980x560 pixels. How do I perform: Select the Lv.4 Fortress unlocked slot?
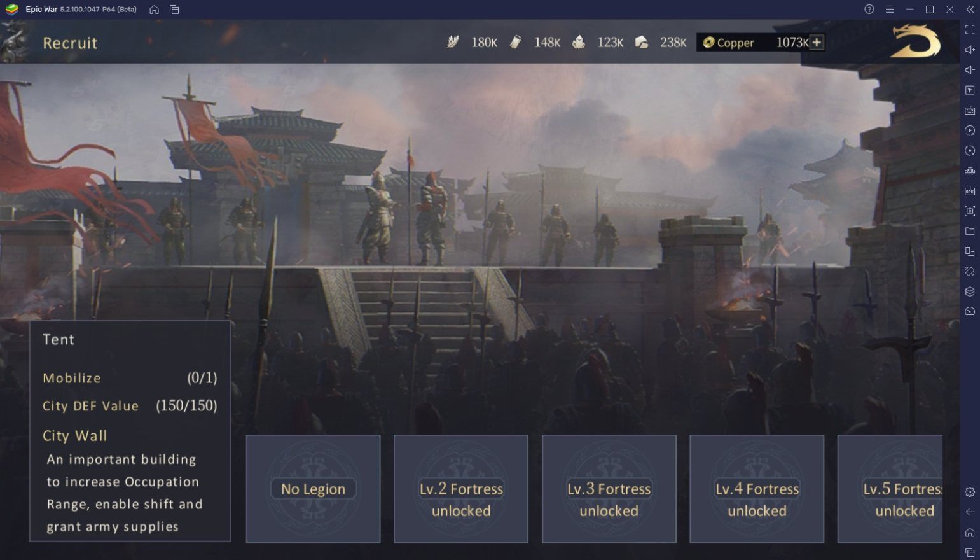coord(757,489)
